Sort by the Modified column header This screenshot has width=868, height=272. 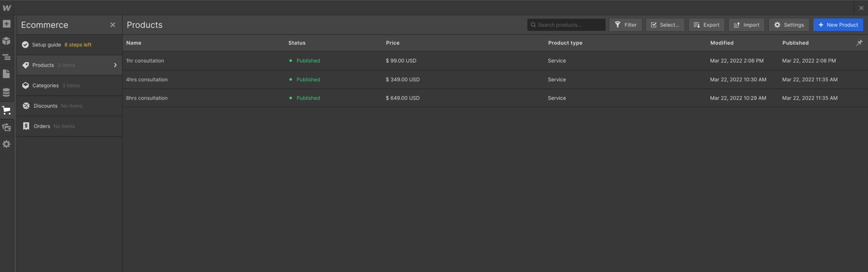pyautogui.click(x=722, y=43)
